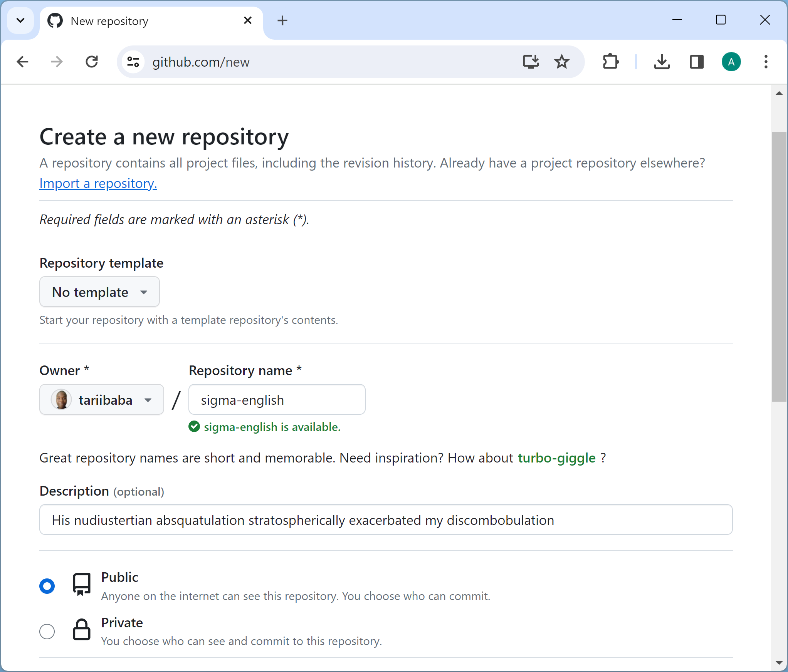Reload the GitHub new repository page

point(92,62)
